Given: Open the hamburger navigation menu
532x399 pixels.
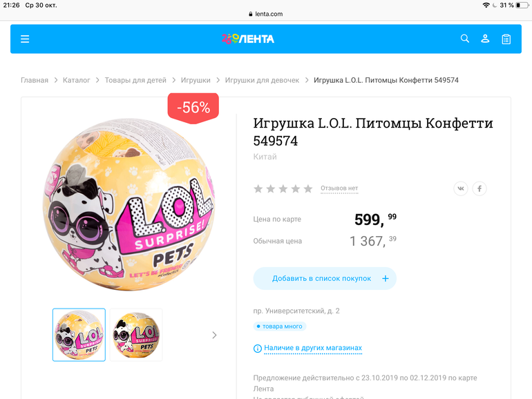Looking at the screenshot, I should pos(25,39).
